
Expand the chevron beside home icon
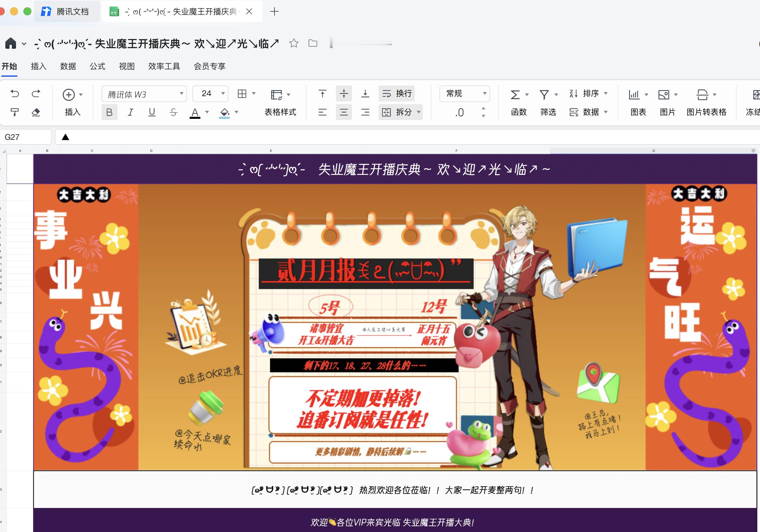[24, 44]
